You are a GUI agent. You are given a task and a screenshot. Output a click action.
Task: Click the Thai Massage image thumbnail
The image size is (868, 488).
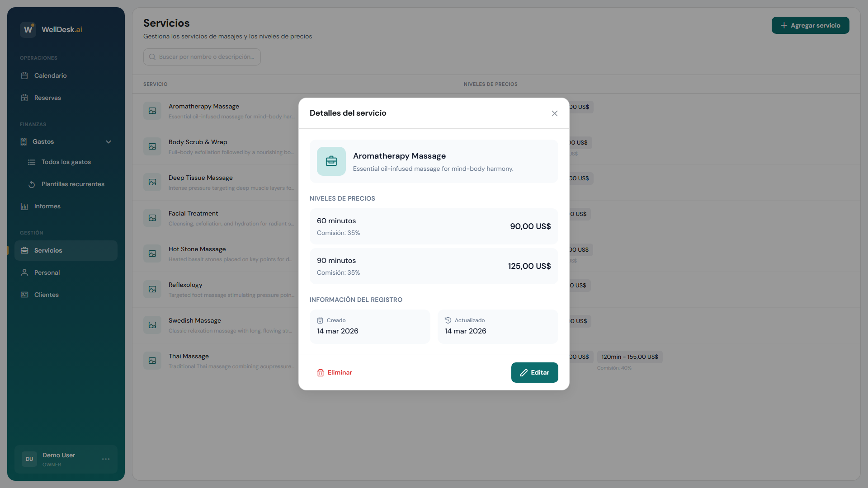click(152, 361)
